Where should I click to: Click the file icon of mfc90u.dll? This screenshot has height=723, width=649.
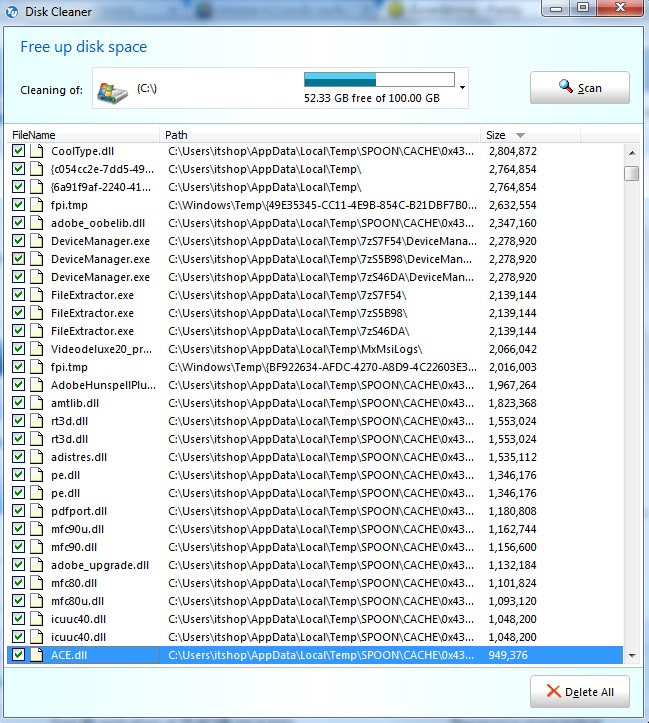[x=36, y=528]
